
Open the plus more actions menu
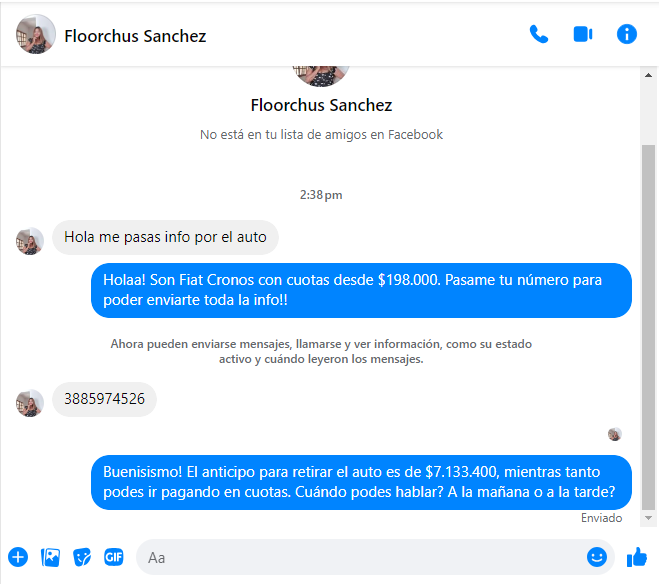click(18, 557)
